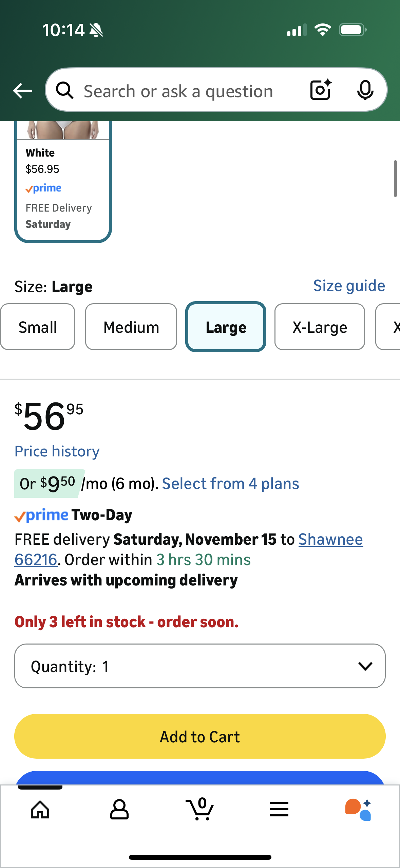The height and width of the screenshot is (868, 400).
Task: Select the White color swatch card
Action: [x=63, y=187]
